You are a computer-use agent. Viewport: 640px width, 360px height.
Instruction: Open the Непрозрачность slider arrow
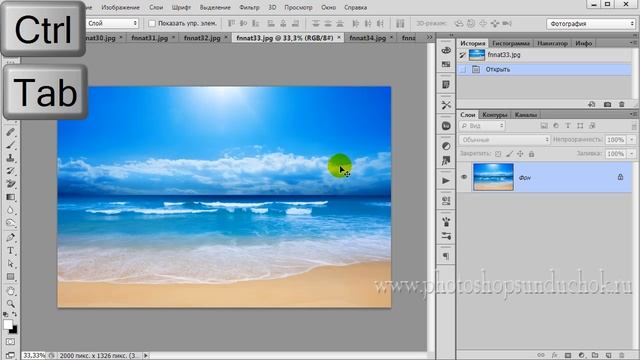click(631, 140)
